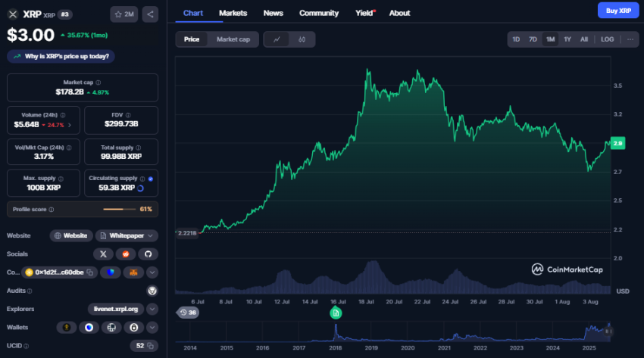The image size is (644, 358).
Task: Open Volume (24h) info icon
Action: [x=63, y=115]
